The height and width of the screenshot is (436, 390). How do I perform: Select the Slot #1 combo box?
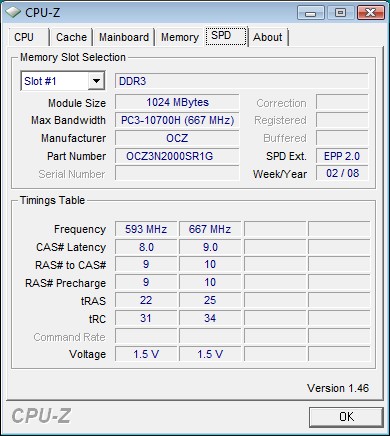[63, 81]
